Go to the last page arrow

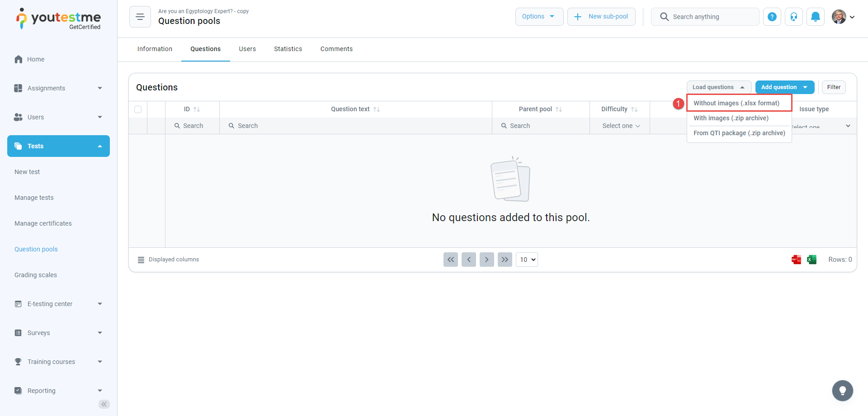click(505, 260)
